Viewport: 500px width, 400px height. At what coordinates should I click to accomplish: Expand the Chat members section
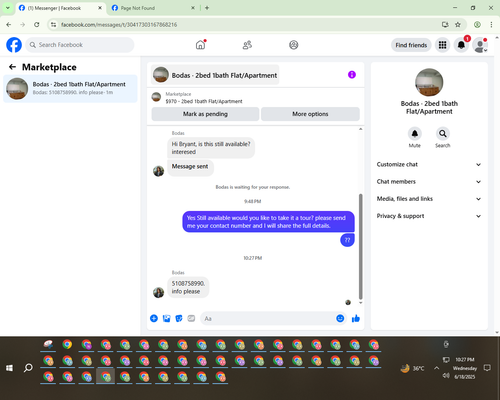[429, 182]
